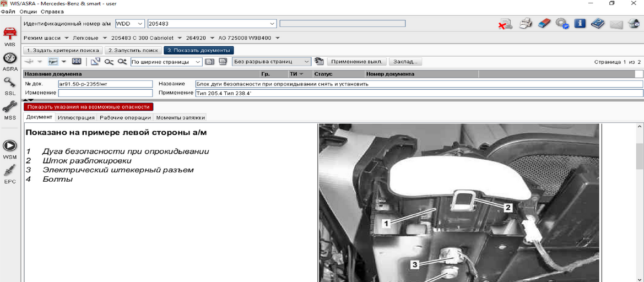Open settings via gears icon
644x282 pixels.
tap(562, 24)
